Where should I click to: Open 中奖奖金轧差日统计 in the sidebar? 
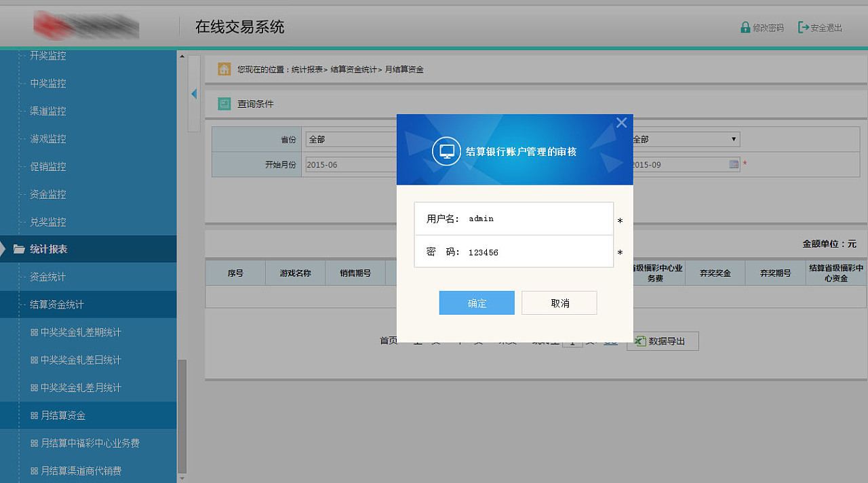pos(80,360)
